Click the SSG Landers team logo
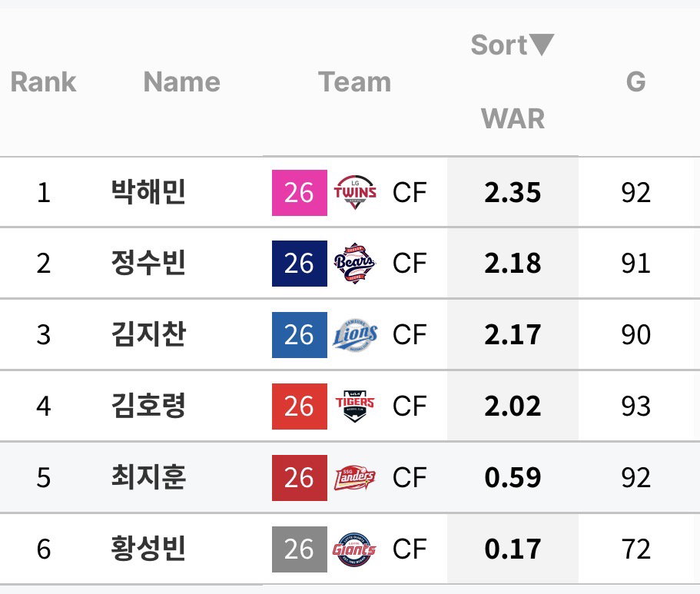This screenshot has width=700, height=594. pos(355,478)
